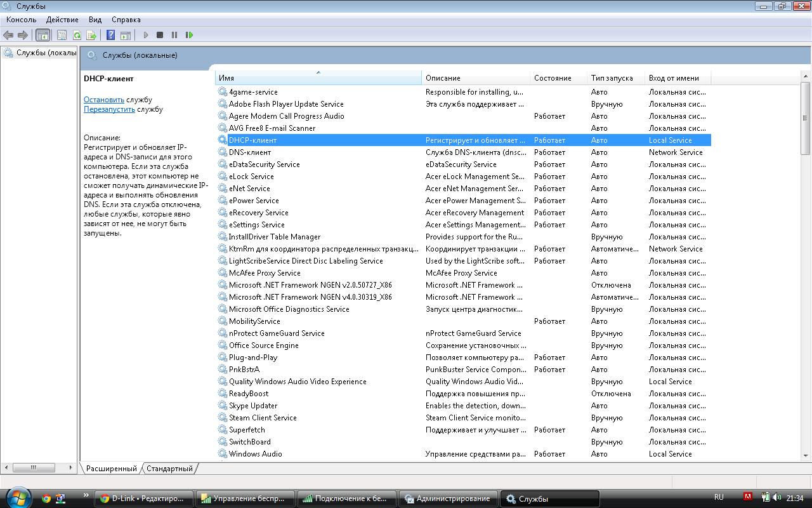The width and height of the screenshot is (812, 508).
Task: Pause the service using the toolbar Pause icon
Action: (174, 35)
